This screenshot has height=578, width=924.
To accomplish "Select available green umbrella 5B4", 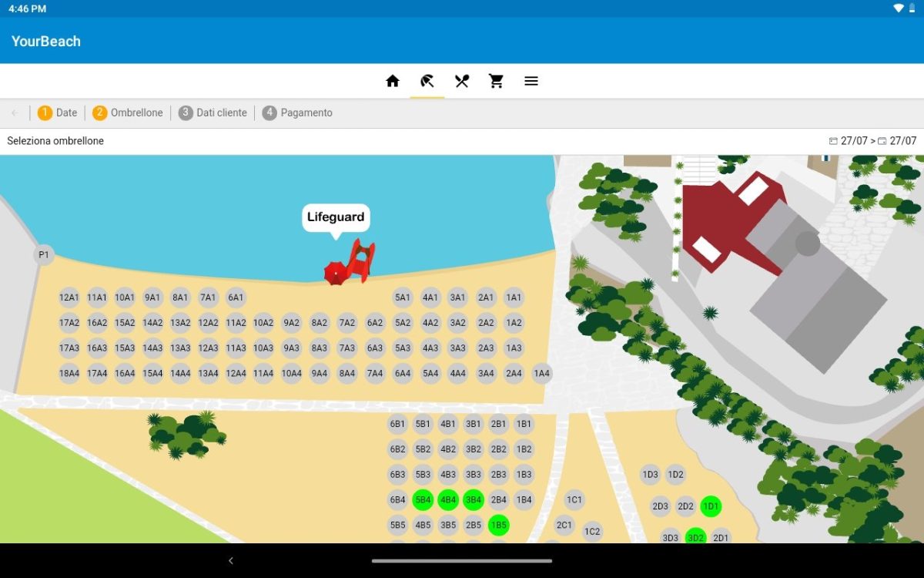I will [x=423, y=500].
